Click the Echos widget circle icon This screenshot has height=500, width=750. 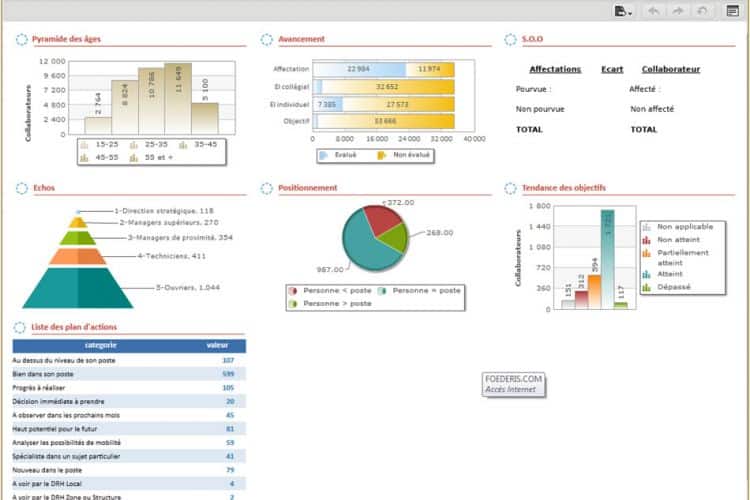pos(22,188)
